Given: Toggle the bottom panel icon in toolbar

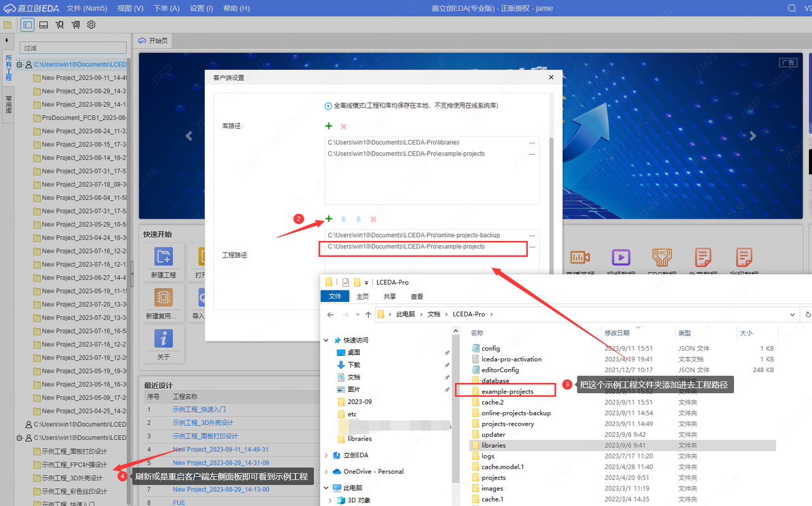Looking at the screenshot, I should (44, 25).
